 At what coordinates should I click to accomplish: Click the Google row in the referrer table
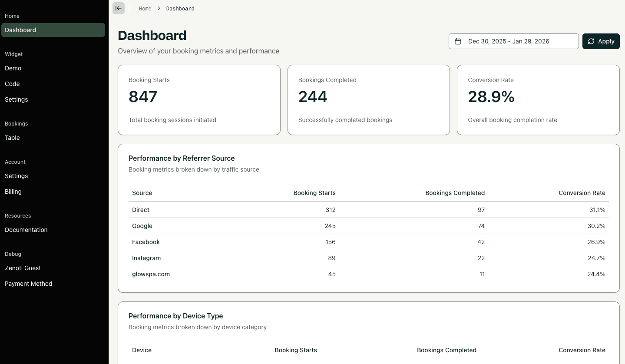click(x=369, y=226)
